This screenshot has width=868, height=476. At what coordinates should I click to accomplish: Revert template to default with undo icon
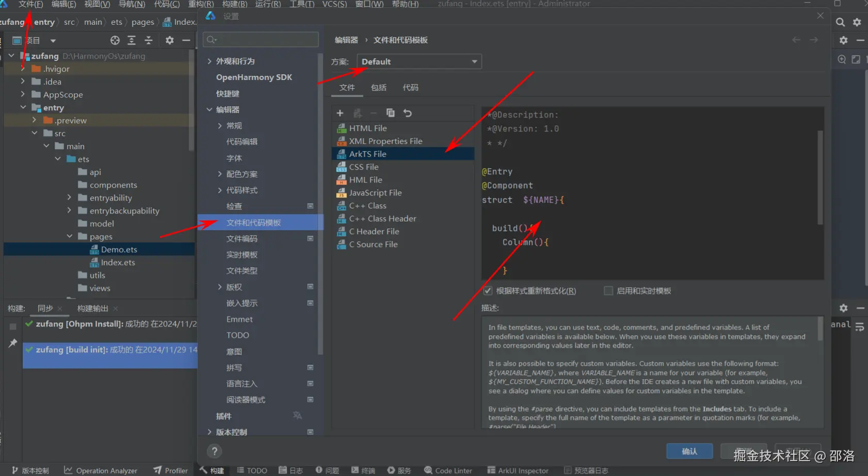[407, 113]
